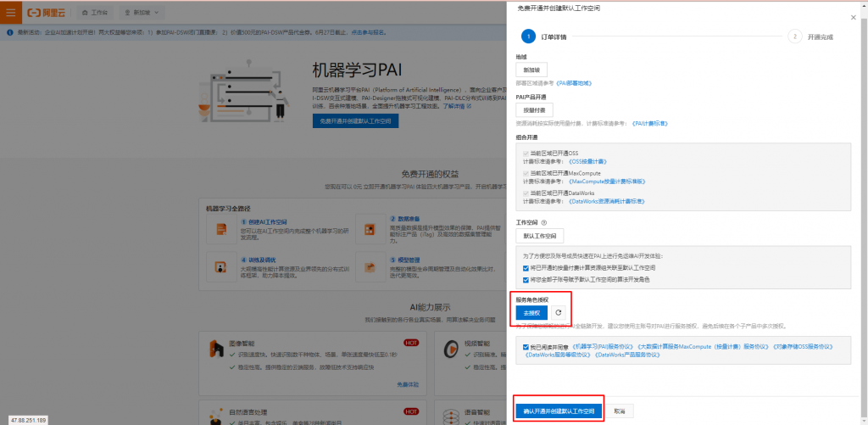Click the 机器学习PAI heading text
This screenshot has height=425, width=868.
pyautogui.click(x=357, y=71)
